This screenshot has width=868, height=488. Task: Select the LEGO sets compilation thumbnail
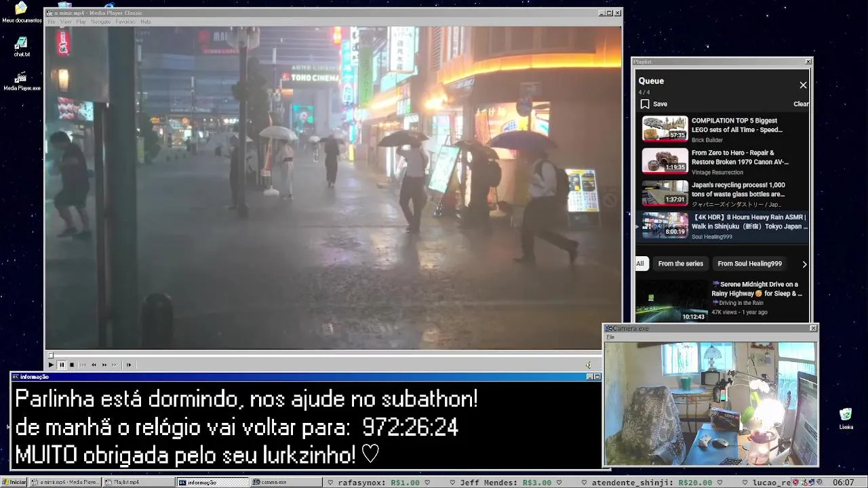point(665,129)
